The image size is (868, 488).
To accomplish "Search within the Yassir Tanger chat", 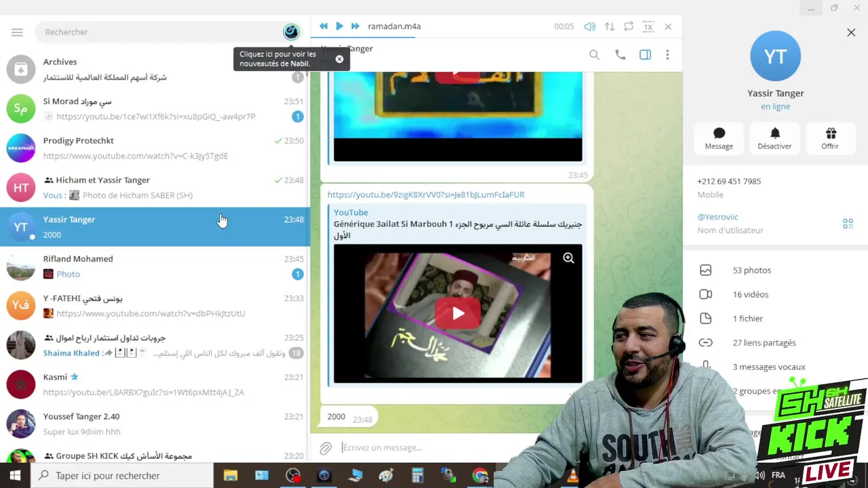I will pyautogui.click(x=594, y=55).
